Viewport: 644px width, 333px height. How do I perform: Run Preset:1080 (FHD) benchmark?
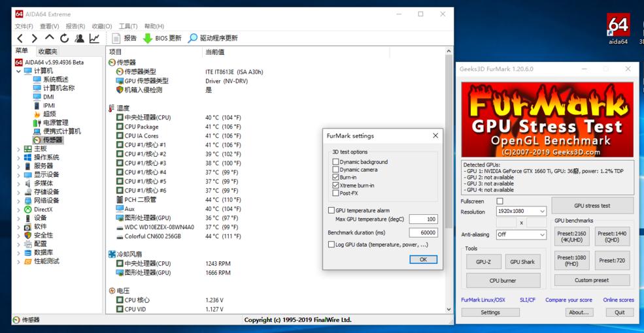(x=571, y=261)
